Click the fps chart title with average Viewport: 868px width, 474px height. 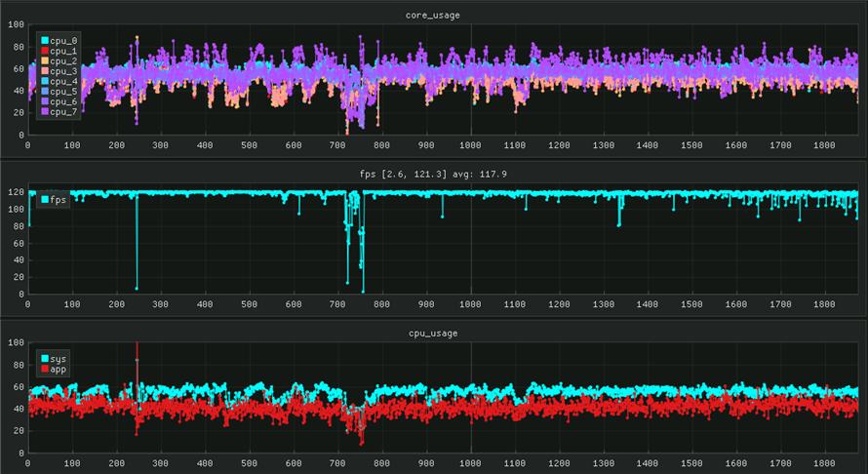(433, 175)
